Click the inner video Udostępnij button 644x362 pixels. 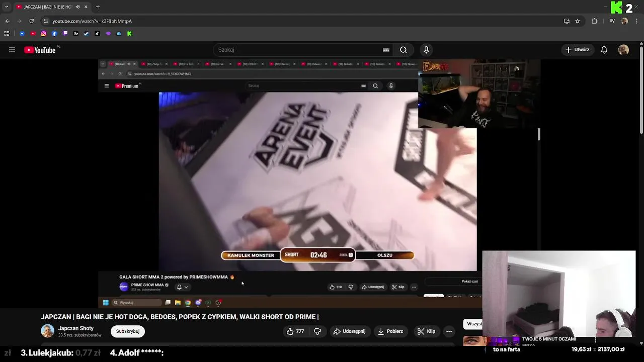373,287
